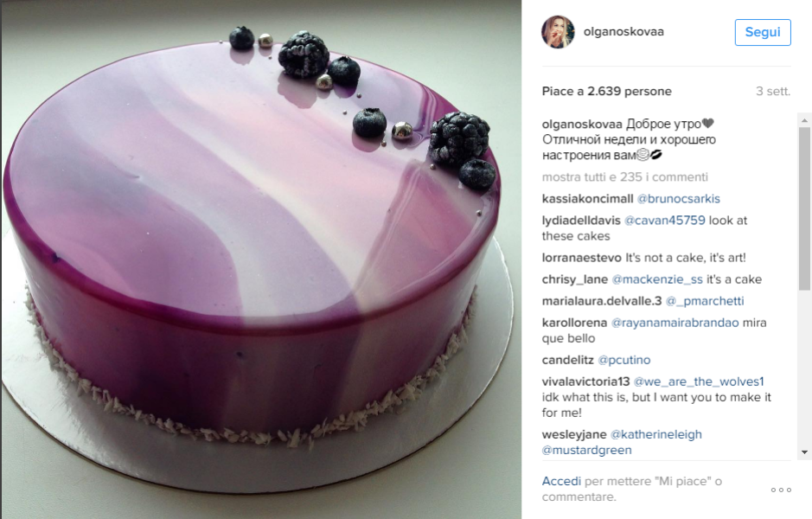The height and width of the screenshot is (519, 812).
Task: Open the three-dot more options menu
Action: [781, 490]
